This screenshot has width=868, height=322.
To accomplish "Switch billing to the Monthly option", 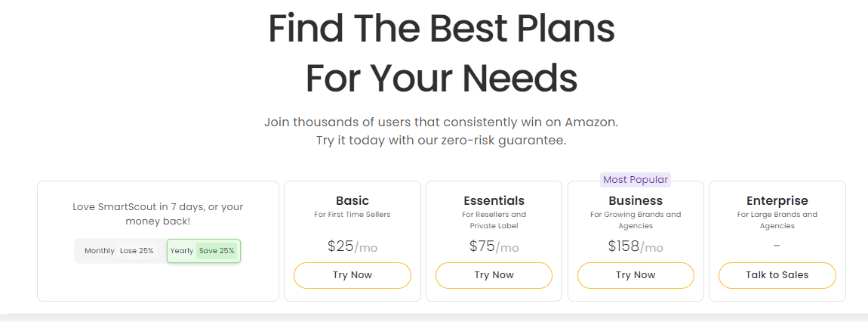I will pos(120,251).
